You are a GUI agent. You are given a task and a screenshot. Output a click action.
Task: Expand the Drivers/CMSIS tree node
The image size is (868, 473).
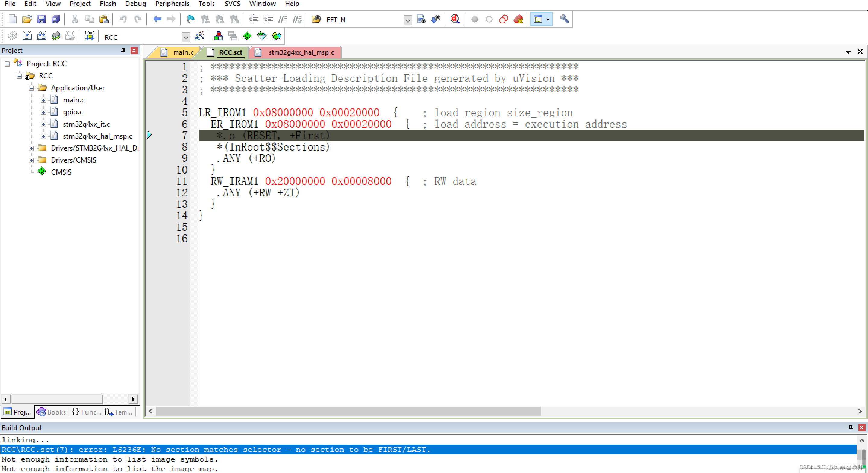pos(31,160)
